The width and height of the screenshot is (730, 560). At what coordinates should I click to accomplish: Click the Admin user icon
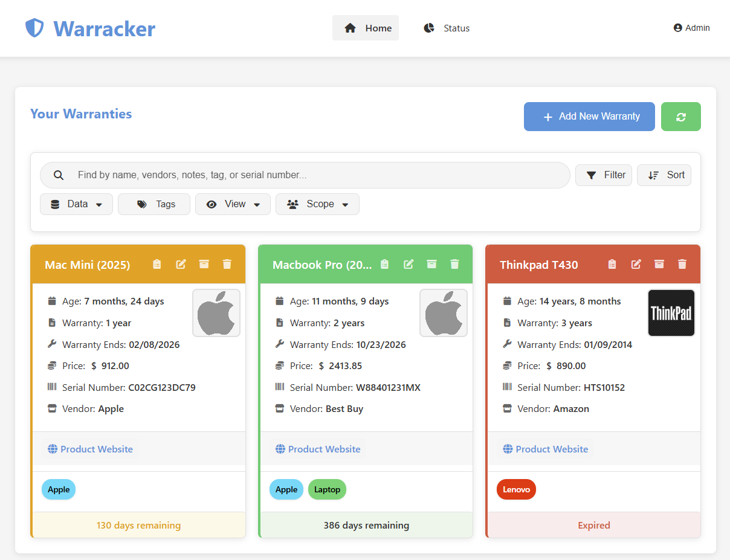(x=678, y=28)
